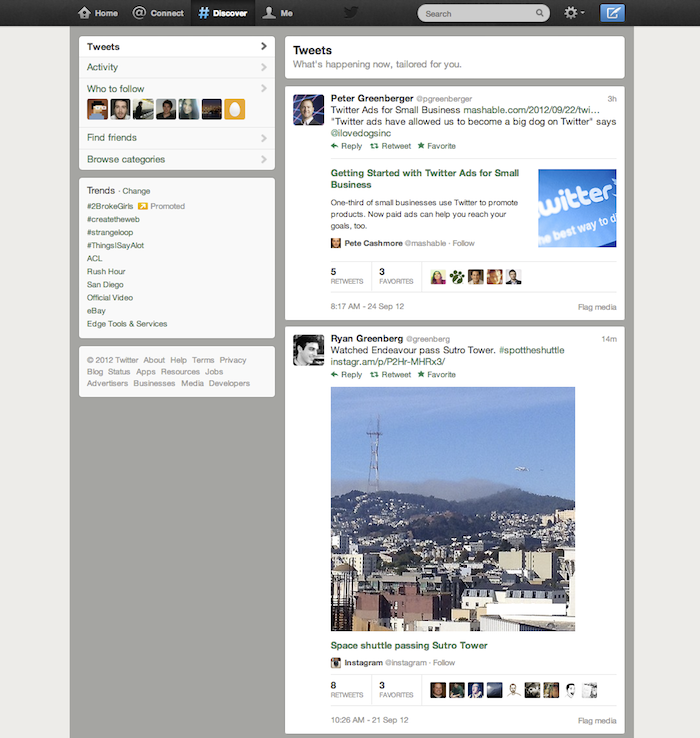The height and width of the screenshot is (738, 700).
Task: Click Ryan Greenberg's profile picture
Action: coord(308,349)
